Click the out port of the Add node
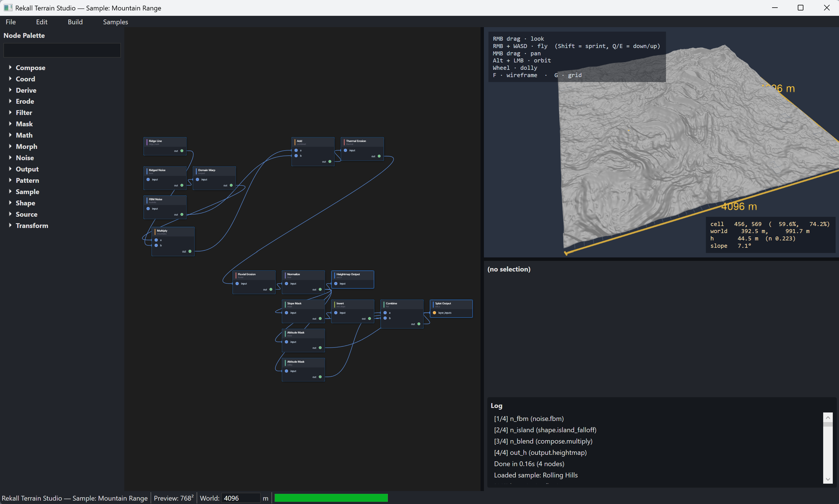 coord(330,162)
